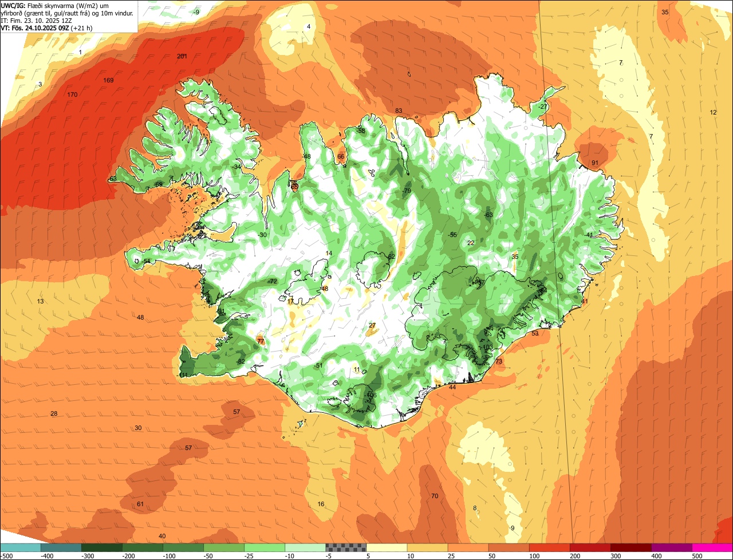Click the -79 value in northern Iceland

pyautogui.click(x=407, y=191)
